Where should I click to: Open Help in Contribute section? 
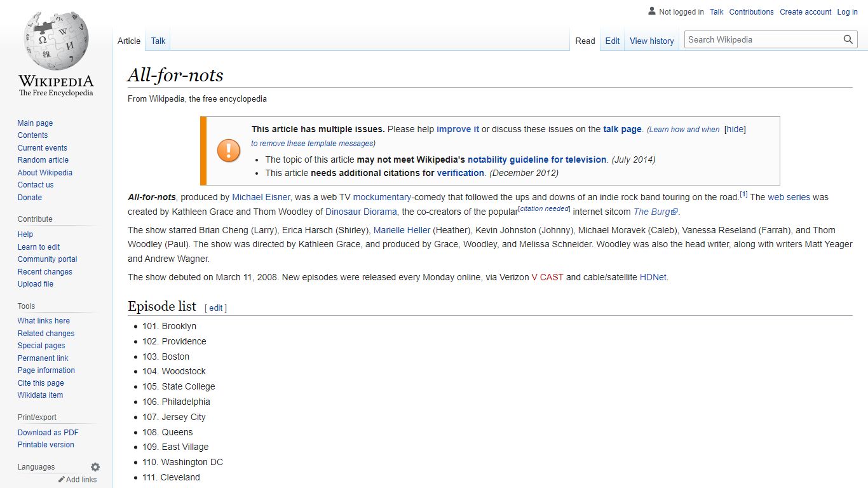pos(25,234)
